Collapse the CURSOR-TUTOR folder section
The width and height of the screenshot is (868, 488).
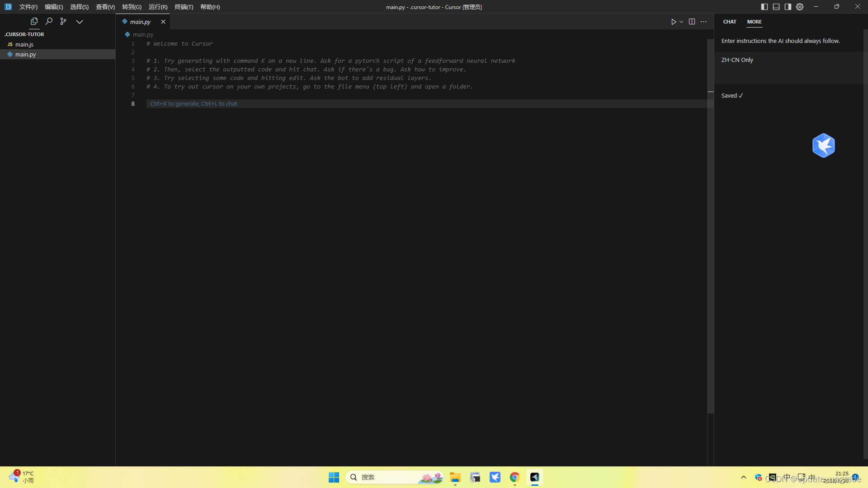coord(25,34)
